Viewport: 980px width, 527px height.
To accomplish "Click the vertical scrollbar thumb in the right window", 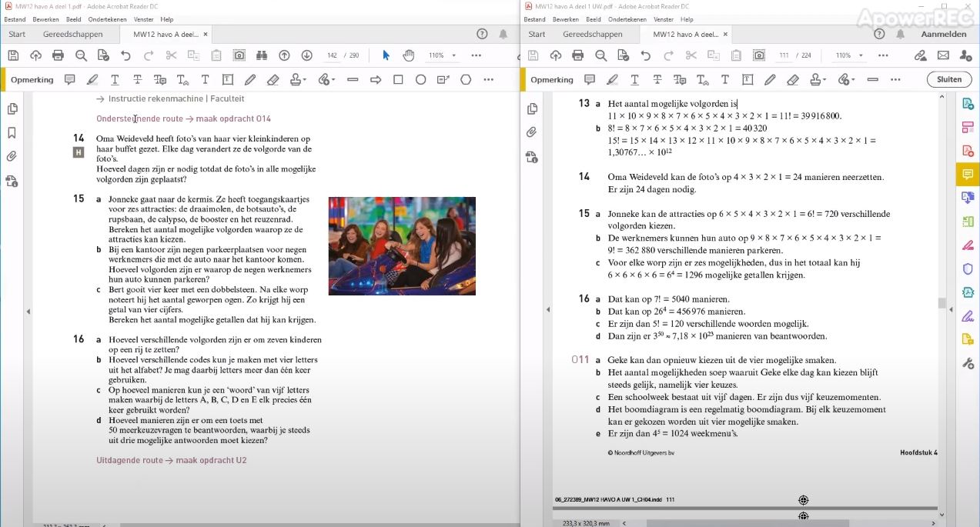I will (x=942, y=303).
